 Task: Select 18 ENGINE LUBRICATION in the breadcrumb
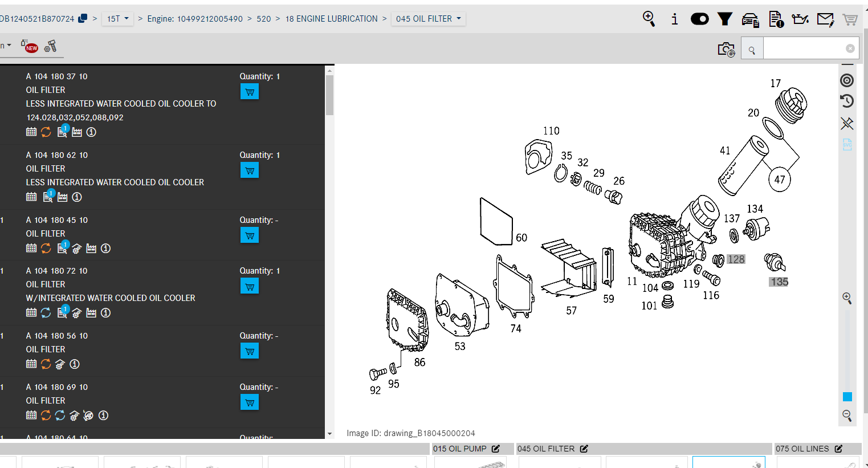click(331, 19)
